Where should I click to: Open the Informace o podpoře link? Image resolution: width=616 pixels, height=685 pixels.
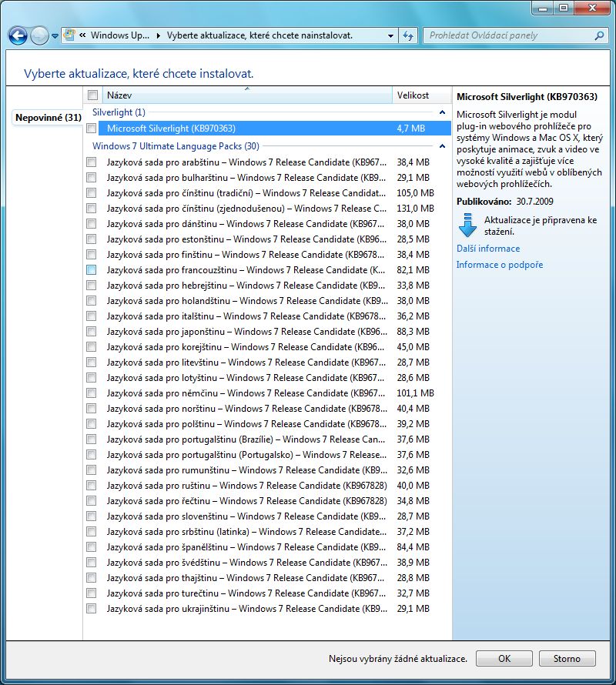pos(500,265)
